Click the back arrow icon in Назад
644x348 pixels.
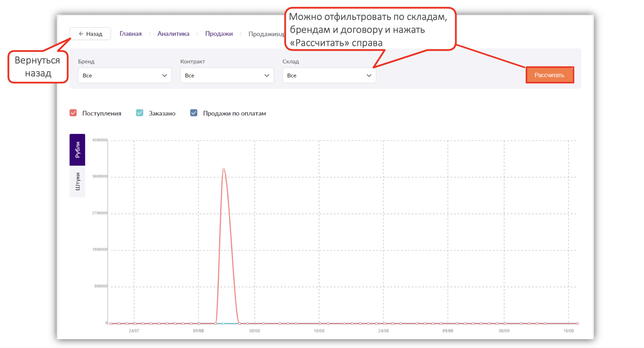tap(81, 34)
